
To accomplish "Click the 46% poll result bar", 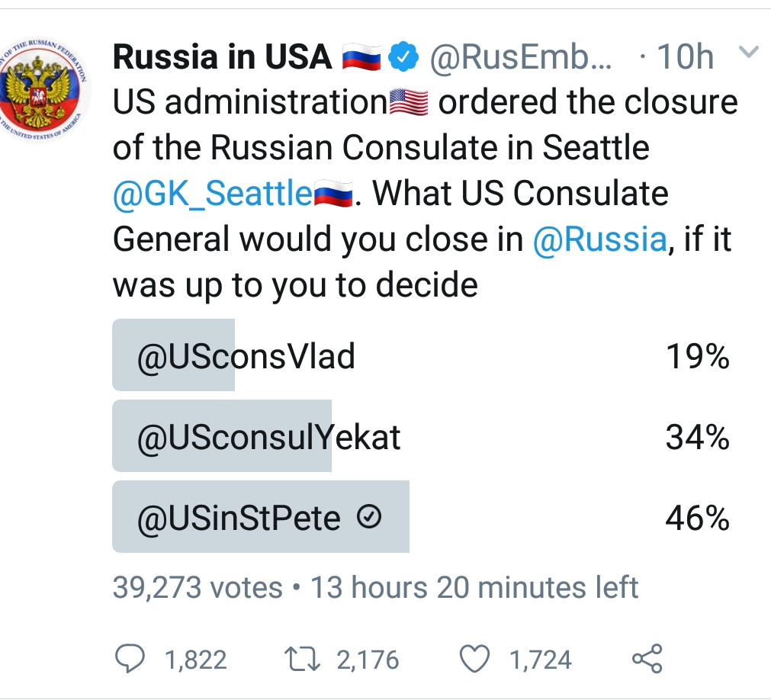I will point(261,516).
